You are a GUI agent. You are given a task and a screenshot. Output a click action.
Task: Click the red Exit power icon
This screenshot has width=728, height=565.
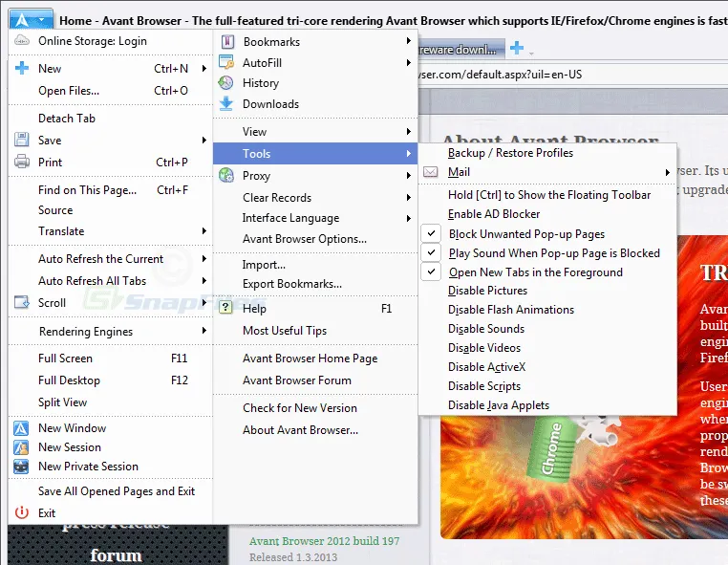[x=22, y=512]
